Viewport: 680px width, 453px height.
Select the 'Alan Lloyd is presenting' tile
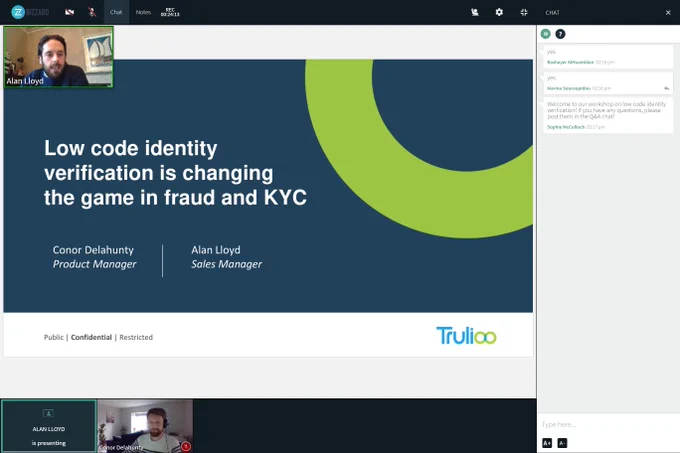(49, 426)
